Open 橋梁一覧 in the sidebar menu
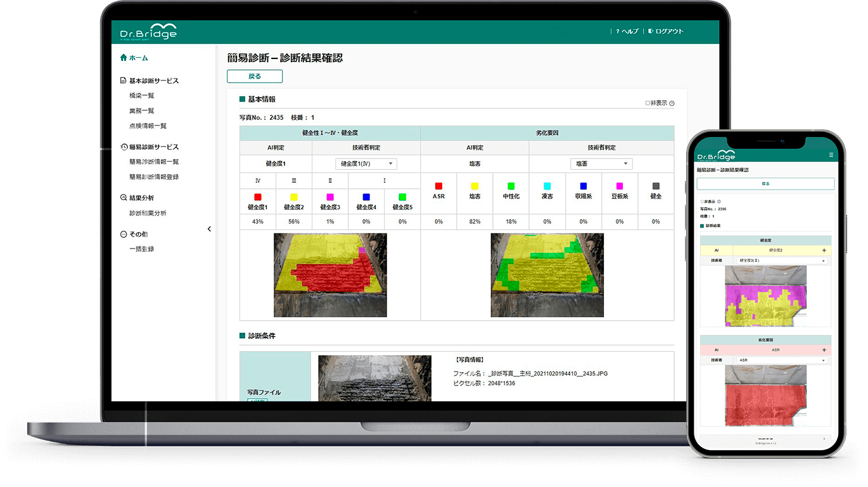The image size is (868, 487). tap(141, 96)
